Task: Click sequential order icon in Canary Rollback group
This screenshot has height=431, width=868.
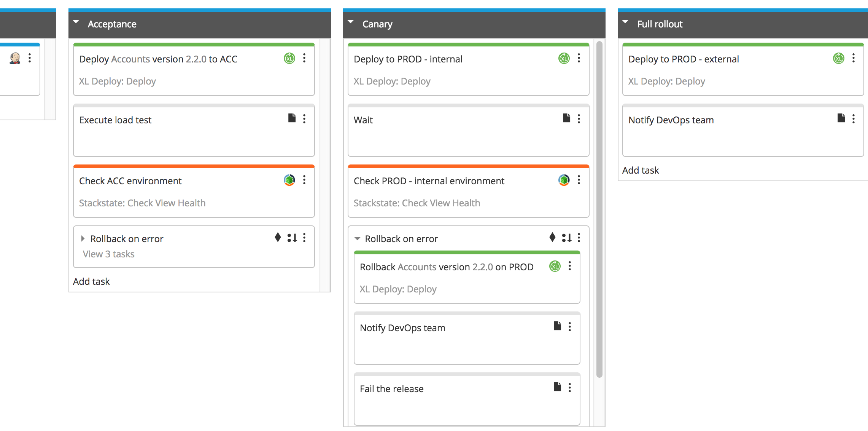Action: coord(567,238)
